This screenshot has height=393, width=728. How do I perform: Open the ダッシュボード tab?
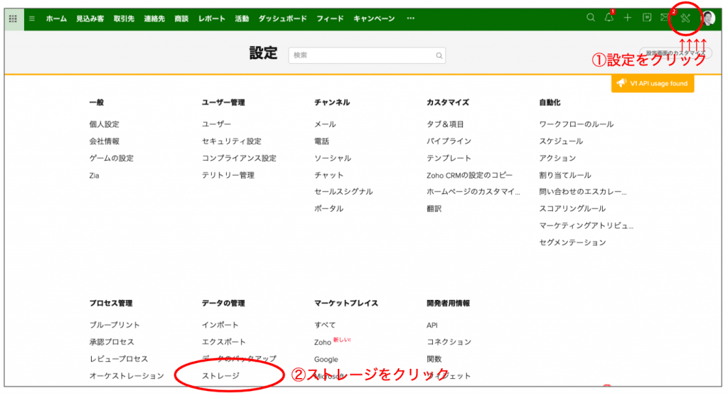(x=282, y=19)
